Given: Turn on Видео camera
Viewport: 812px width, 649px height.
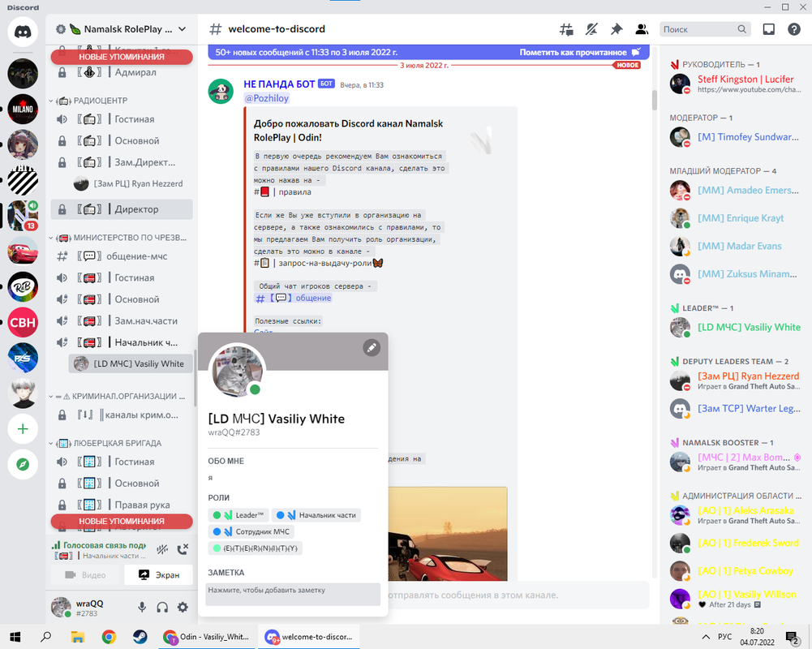Looking at the screenshot, I should pos(85,575).
